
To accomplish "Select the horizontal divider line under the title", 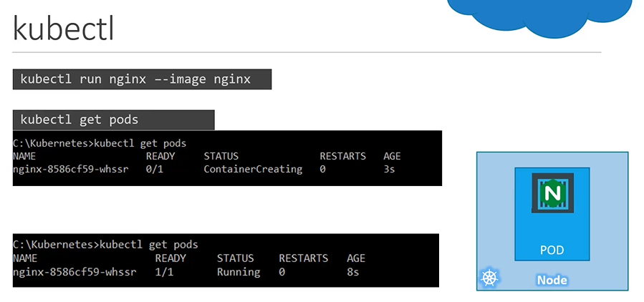I will click(x=307, y=52).
